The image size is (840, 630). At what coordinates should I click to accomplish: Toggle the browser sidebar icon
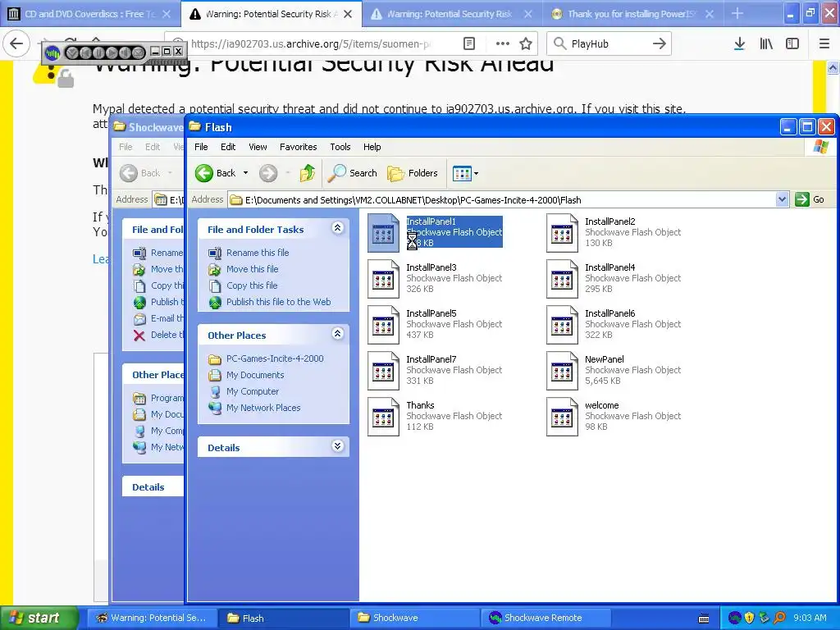pyautogui.click(x=792, y=44)
